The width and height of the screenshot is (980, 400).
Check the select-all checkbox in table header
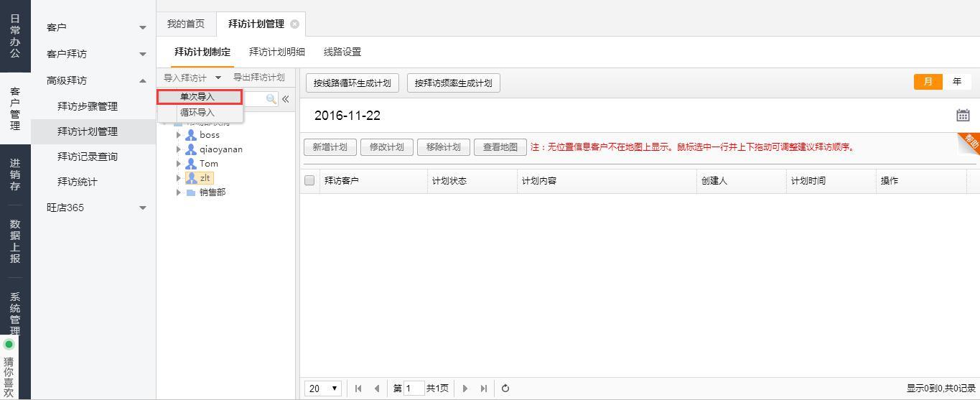[x=309, y=180]
